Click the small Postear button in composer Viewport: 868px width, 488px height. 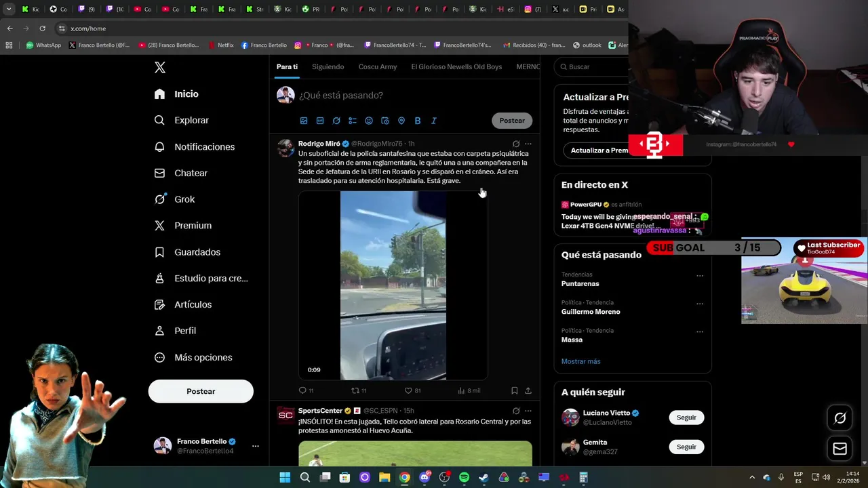tap(512, 121)
